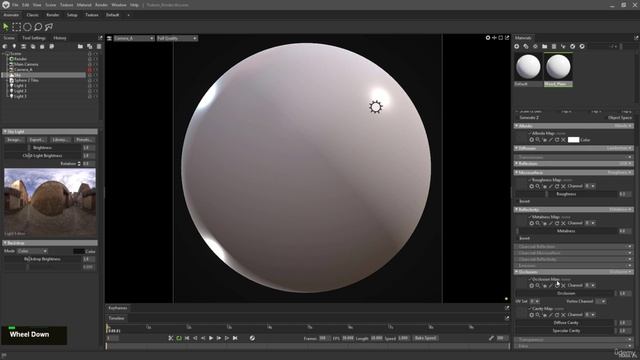640x360 pixels.
Task: Click duplicate material icon in Materials toolbar
Action: point(526,47)
